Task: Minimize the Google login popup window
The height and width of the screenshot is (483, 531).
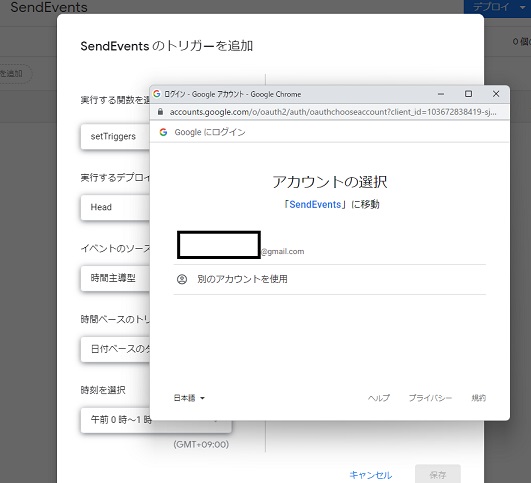Action: [x=441, y=94]
